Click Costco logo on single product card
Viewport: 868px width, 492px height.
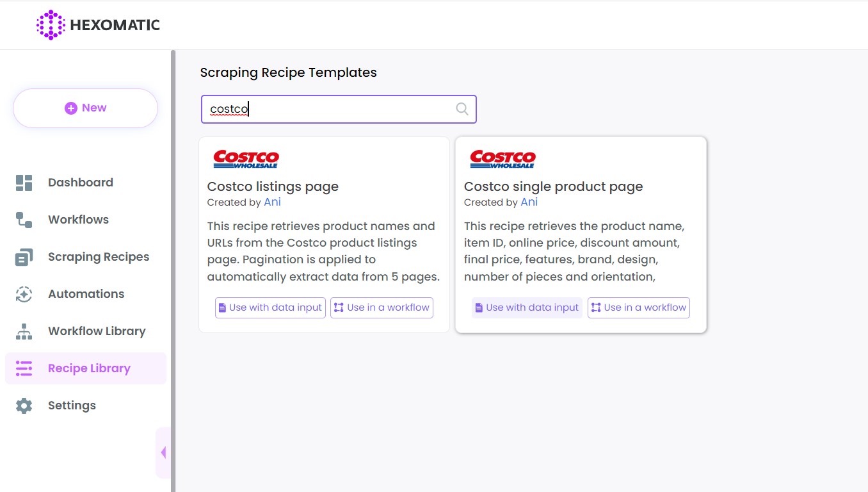pos(502,159)
